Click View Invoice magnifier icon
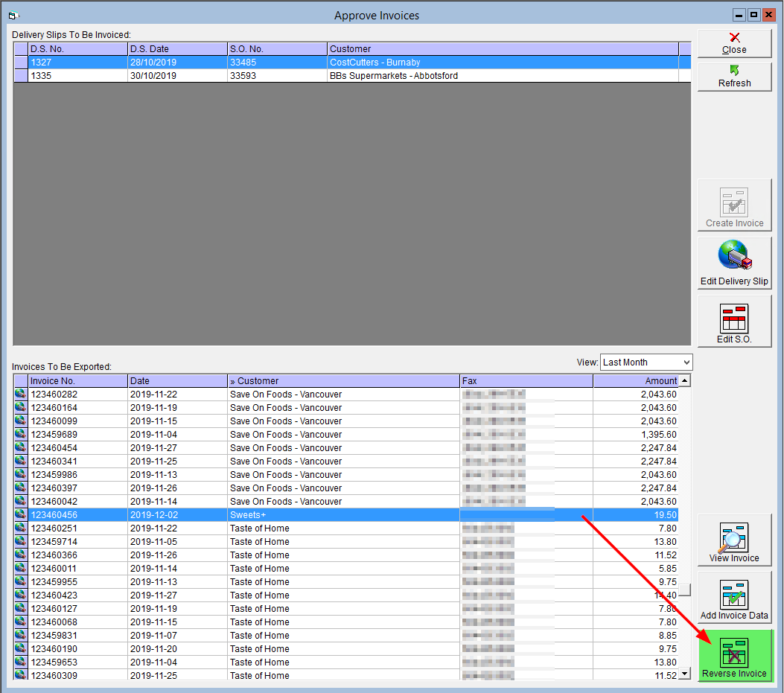The width and height of the screenshot is (784, 693). tap(734, 540)
